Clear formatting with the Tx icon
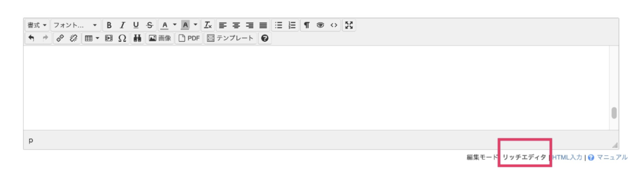This screenshot has height=174, width=644. pos(208,25)
